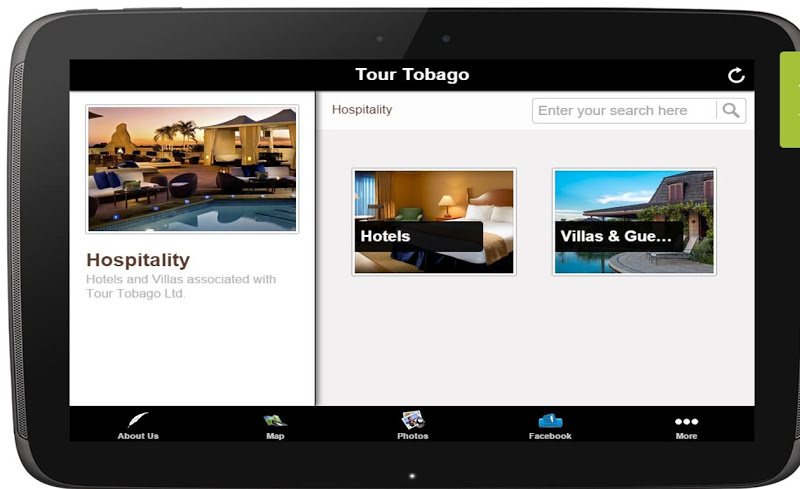The height and width of the screenshot is (489, 800).
Task: Open About Us feather icon
Action: pyautogui.click(x=138, y=421)
